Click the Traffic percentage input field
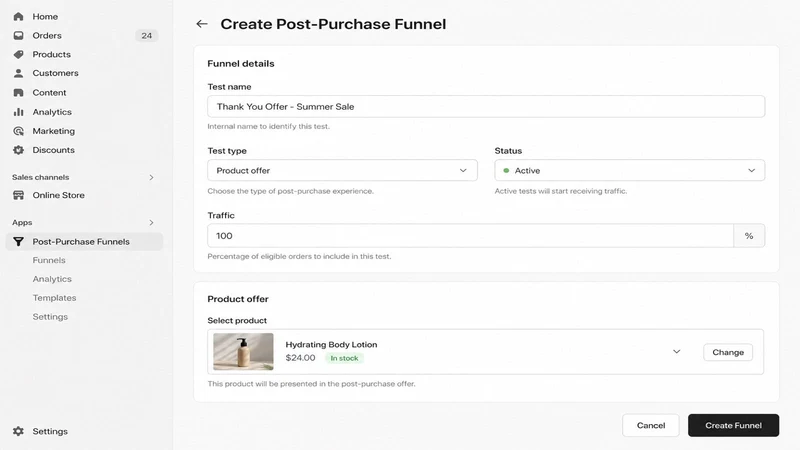Screen dimensions: 800x450 point(470,236)
